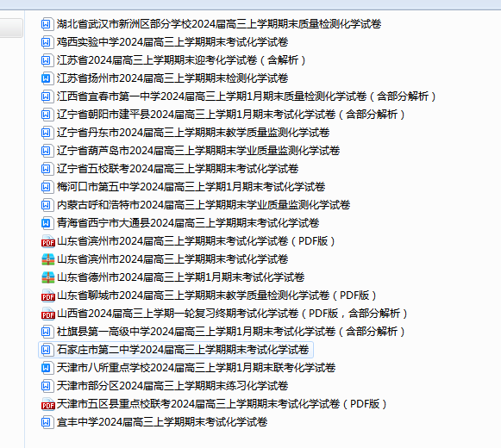Select file name 辽宁省五校联考2024届高三上学期期末考试化学试卷
Screen dimensions: 501x448
pyautogui.click(x=178, y=169)
